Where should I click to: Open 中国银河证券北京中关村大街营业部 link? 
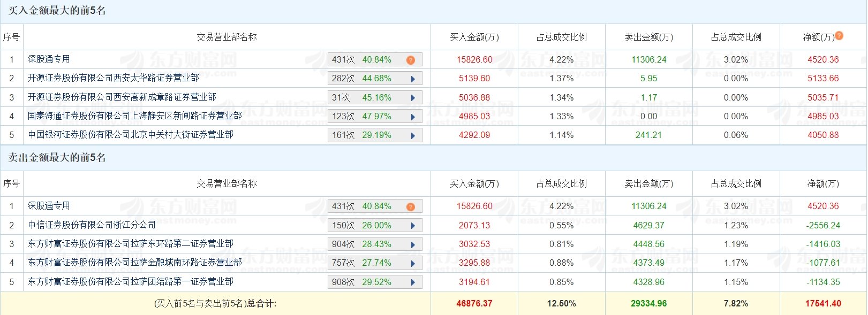[x=131, y=134]
